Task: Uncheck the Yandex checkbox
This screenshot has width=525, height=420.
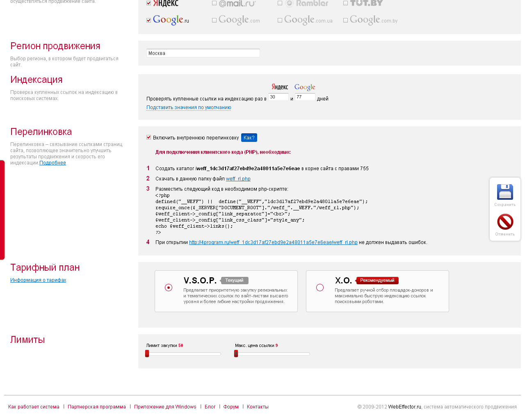Action: 148,3
